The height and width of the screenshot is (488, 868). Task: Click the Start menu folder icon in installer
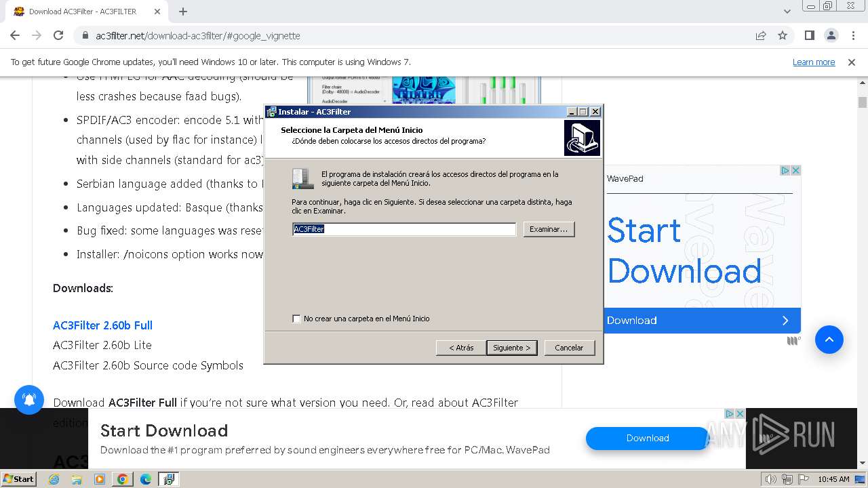(x=302, y=178)
